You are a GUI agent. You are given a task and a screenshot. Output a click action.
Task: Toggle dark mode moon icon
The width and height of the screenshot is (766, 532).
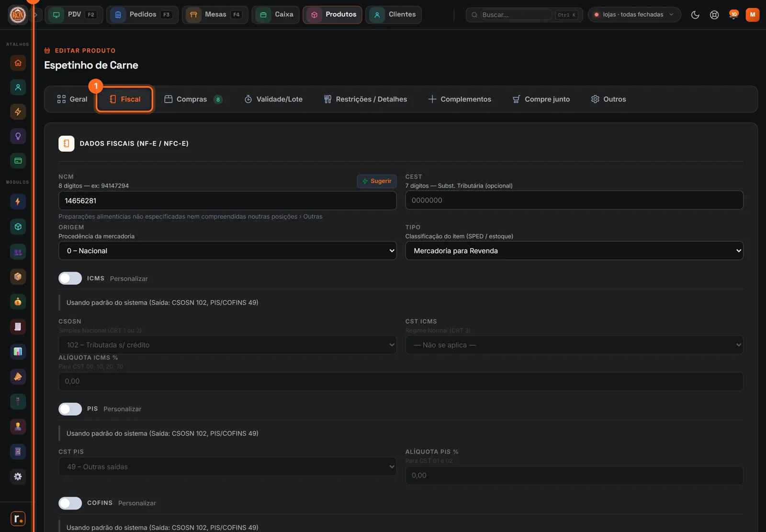coord(695,15)
